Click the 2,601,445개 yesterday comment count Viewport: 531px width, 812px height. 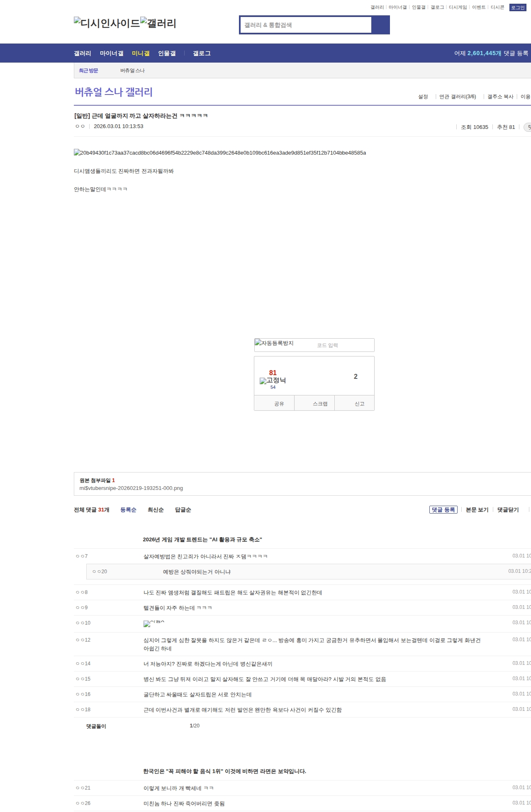(485, 53)
